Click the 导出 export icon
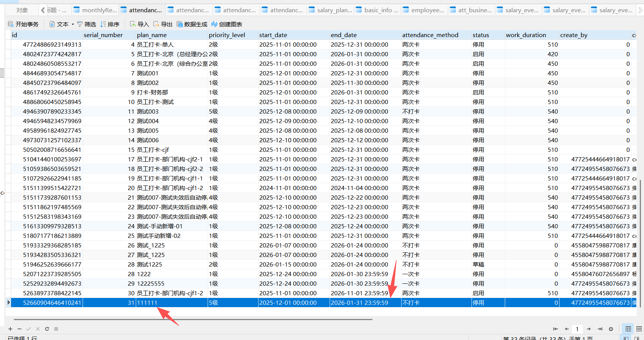Viewport: 644px width, 340px height. coord(156,24)
